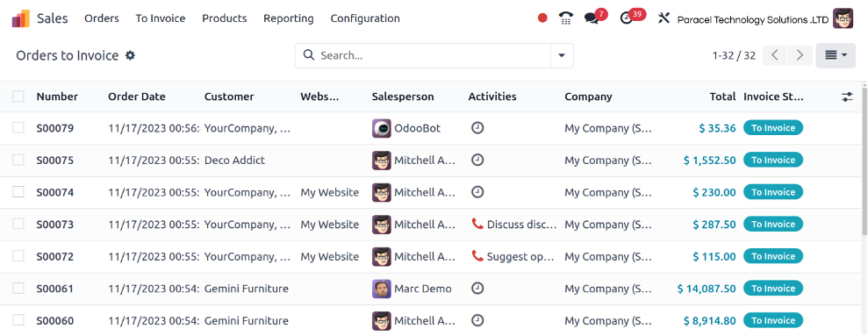The width and height of the screenshot is (868, 336).
Task: Click Discuss disc... activity text
Action: 521,225
